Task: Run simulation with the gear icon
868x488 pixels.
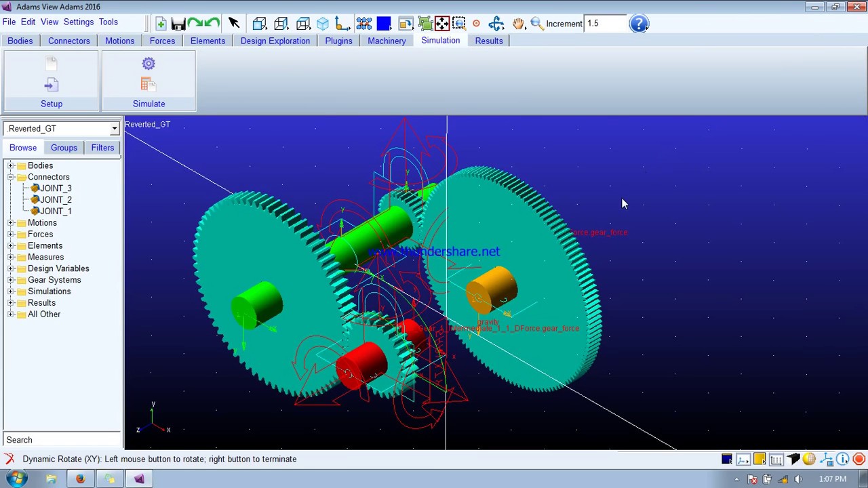Action: point(149,64)
